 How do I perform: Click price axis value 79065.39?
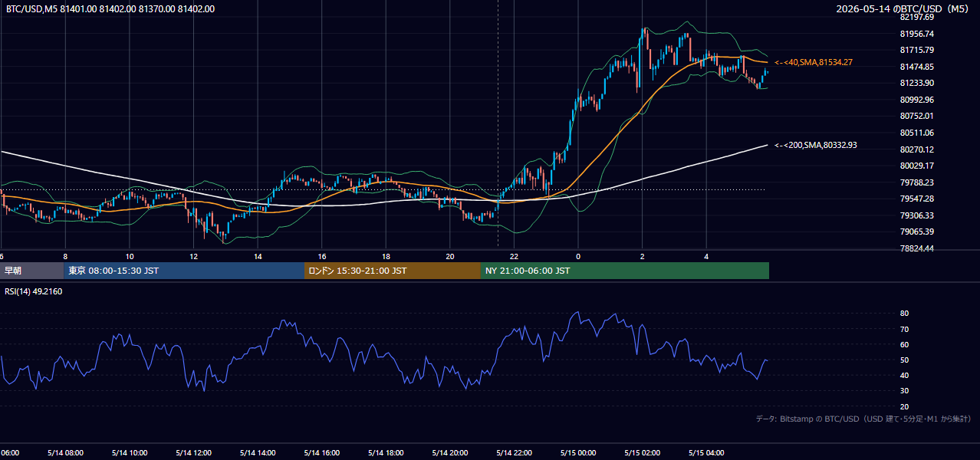click(x=916, y=232)
